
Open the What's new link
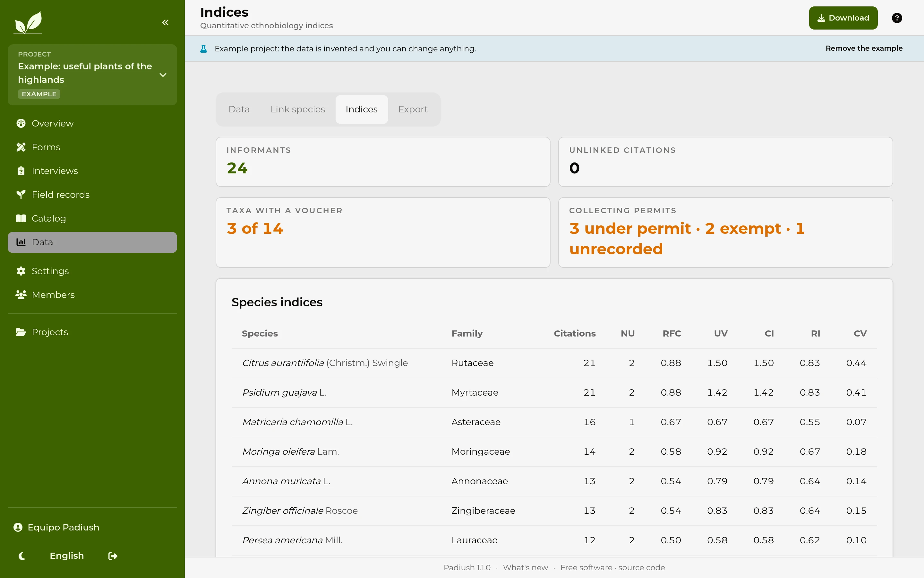tap(526, 567)
